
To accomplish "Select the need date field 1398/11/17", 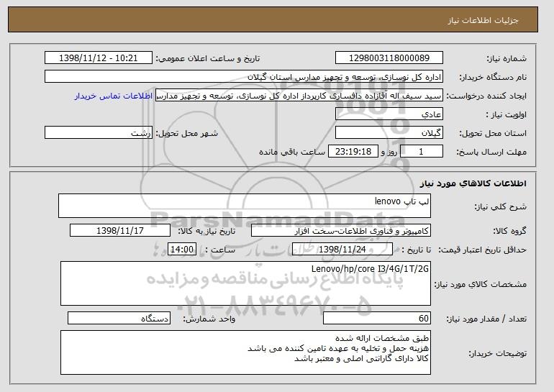I will 120,231.
